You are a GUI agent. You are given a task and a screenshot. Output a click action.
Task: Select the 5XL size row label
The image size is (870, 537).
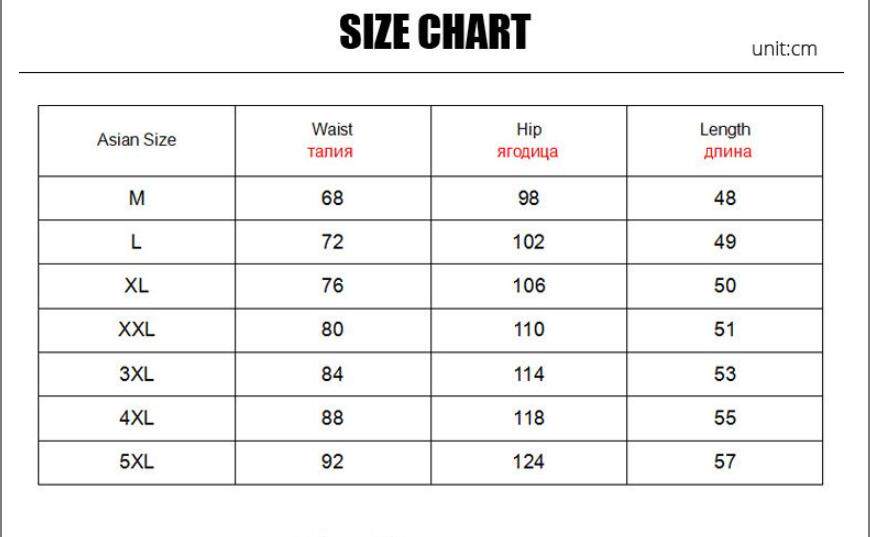(x=136, y=462)
